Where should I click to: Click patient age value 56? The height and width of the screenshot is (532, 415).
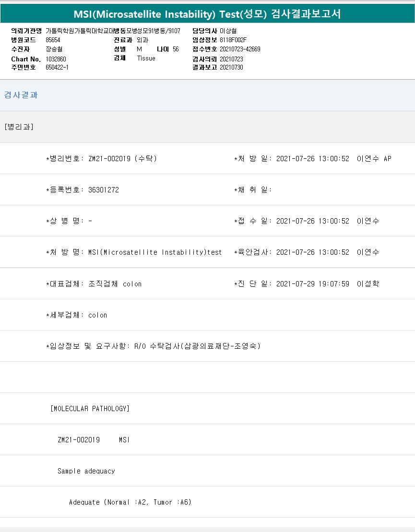(x=176, y=49)
